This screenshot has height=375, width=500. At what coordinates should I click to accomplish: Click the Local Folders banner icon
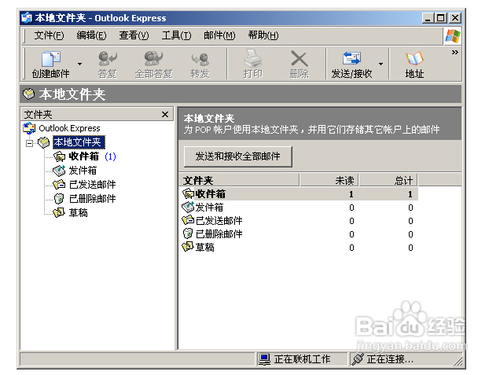(29, 94)
